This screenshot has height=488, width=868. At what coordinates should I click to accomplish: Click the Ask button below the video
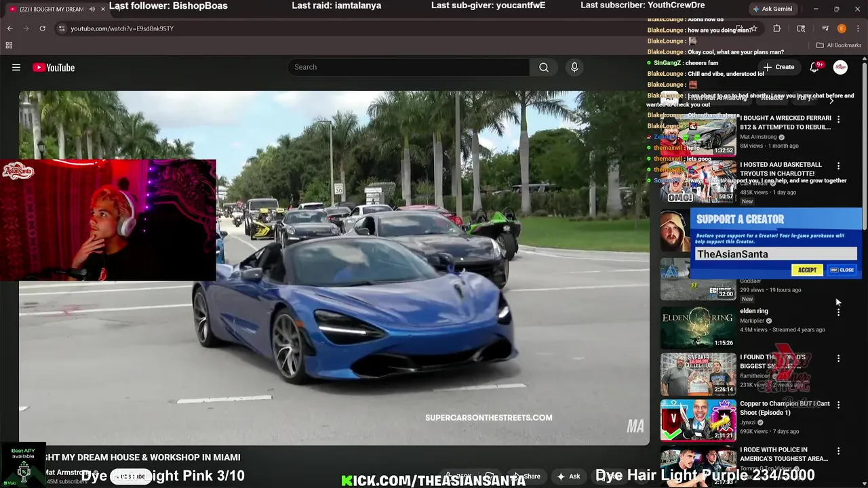click(568, 476)
